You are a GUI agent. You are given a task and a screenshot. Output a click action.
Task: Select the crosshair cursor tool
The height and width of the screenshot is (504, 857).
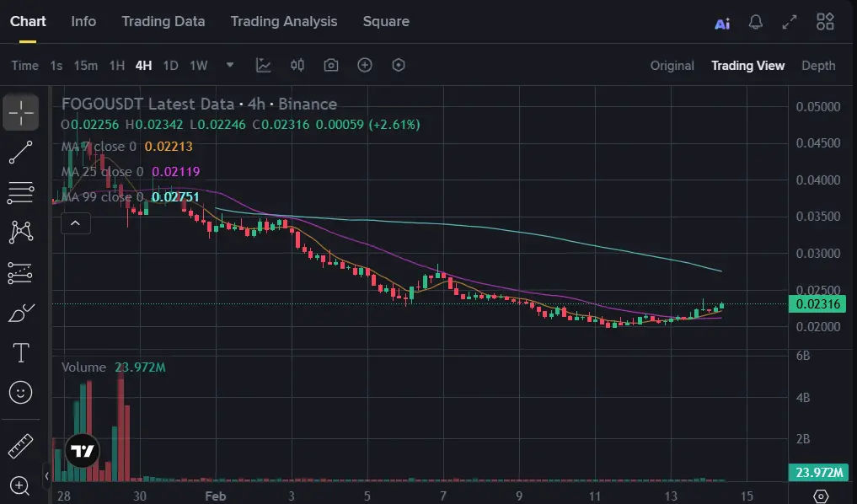[21, 113]
